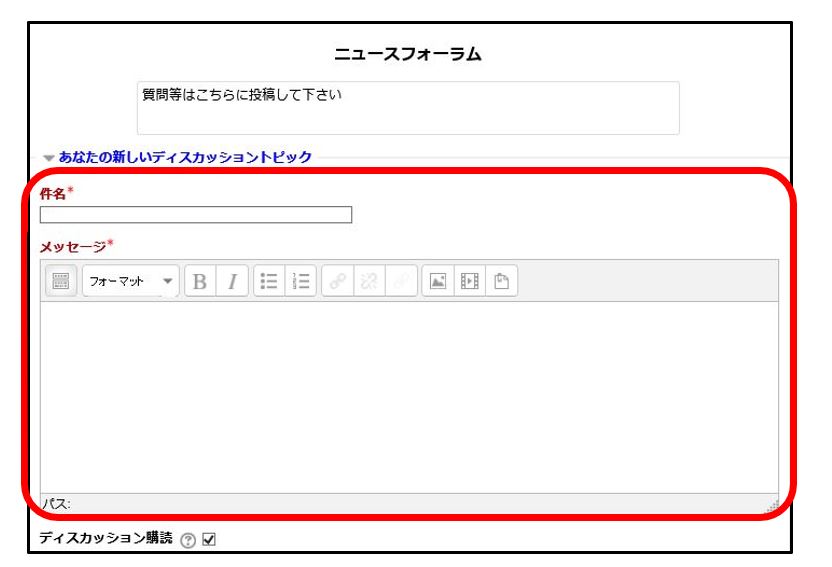
Task: Apply italic formatting in the editor
Action: (229, 282)
